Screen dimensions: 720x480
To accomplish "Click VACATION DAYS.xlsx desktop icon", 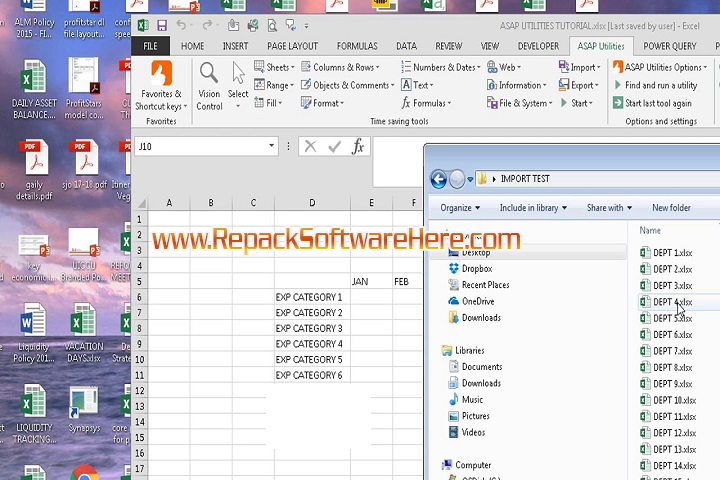I will [84, 333].
